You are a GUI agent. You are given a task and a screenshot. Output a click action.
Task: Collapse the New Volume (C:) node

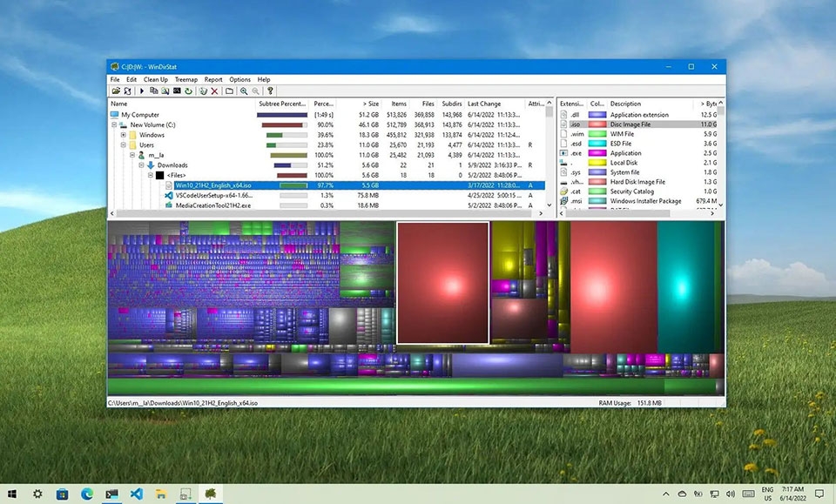click(114, 125)
